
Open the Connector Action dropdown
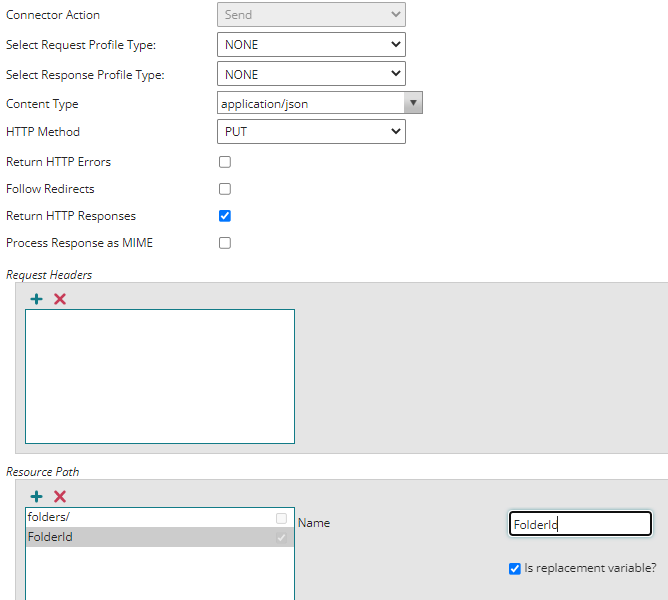(310, 16)
